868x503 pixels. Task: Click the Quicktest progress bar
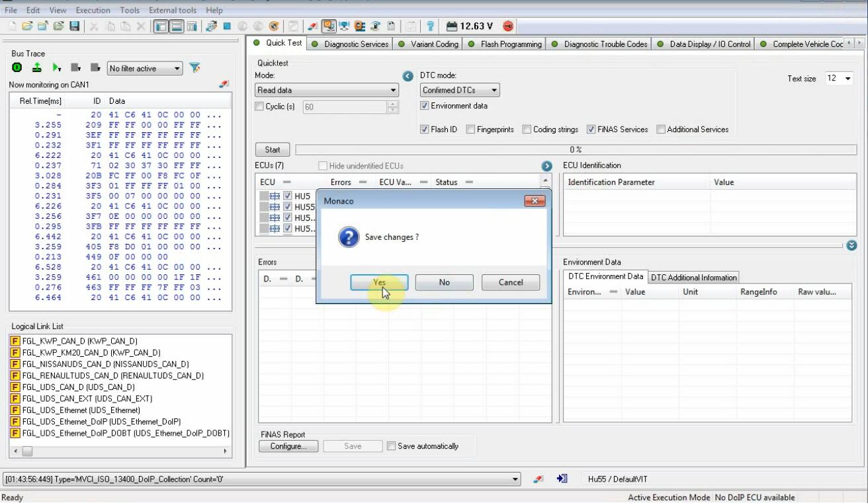tap(575, 150)
